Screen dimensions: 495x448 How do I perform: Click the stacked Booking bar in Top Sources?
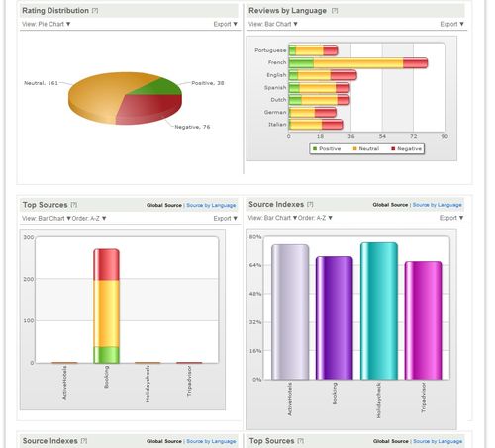click(106, 306)
